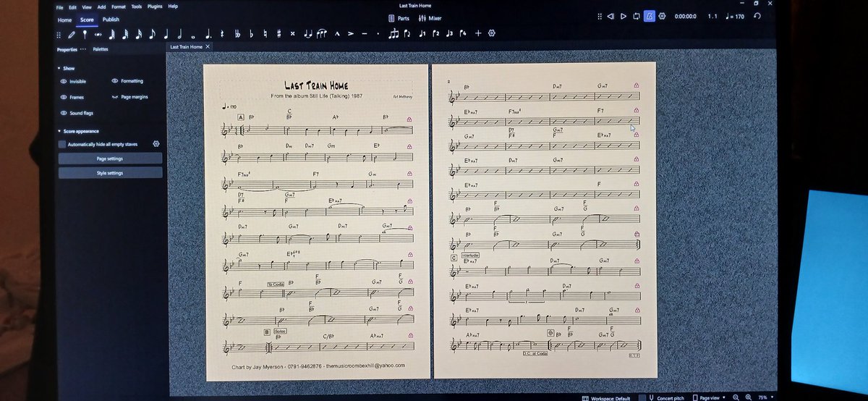Screen dimensions: 868x401
Task: Open playback settings gear
Action: [662, 16]
